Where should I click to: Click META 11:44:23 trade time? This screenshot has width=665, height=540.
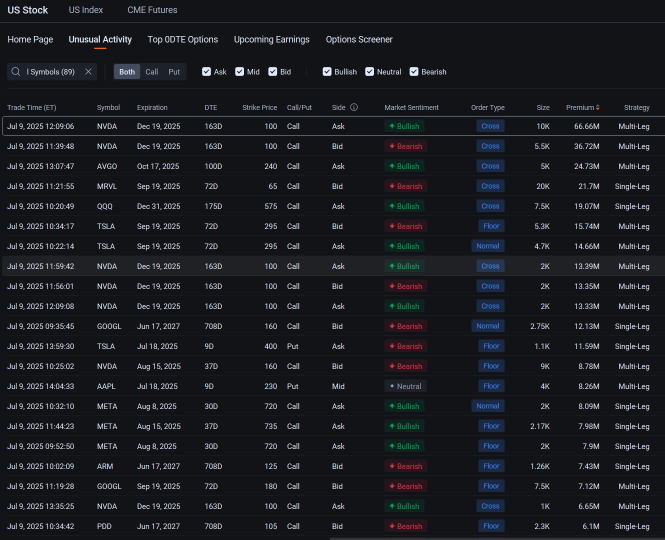coord(41,426)
